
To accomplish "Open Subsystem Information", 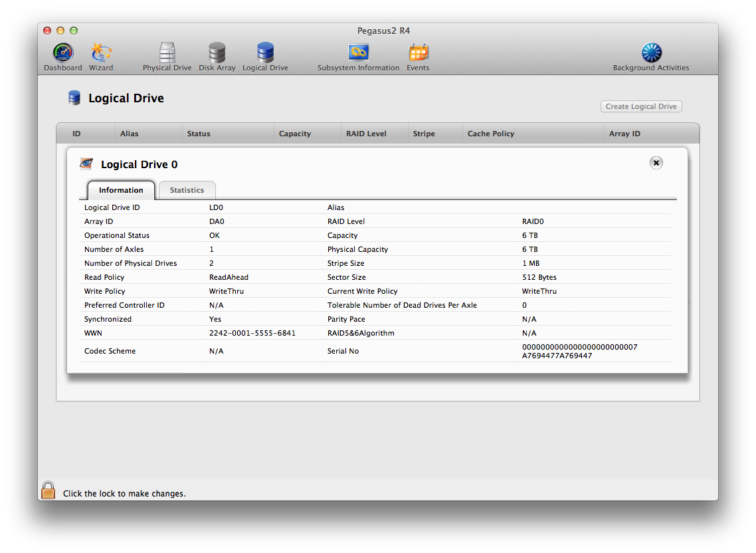I will pos(358,56).
